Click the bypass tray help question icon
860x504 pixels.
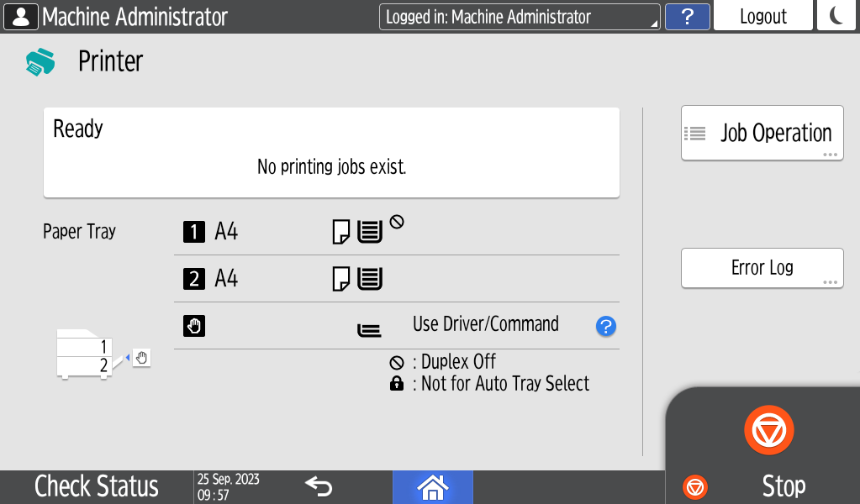pyautogui.click(x=606, y=327)
